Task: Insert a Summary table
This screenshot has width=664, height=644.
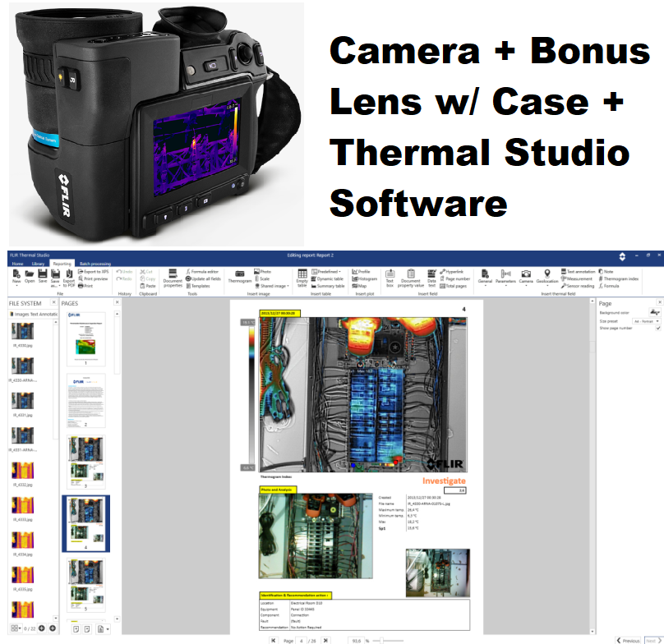Action: [328, 286]
